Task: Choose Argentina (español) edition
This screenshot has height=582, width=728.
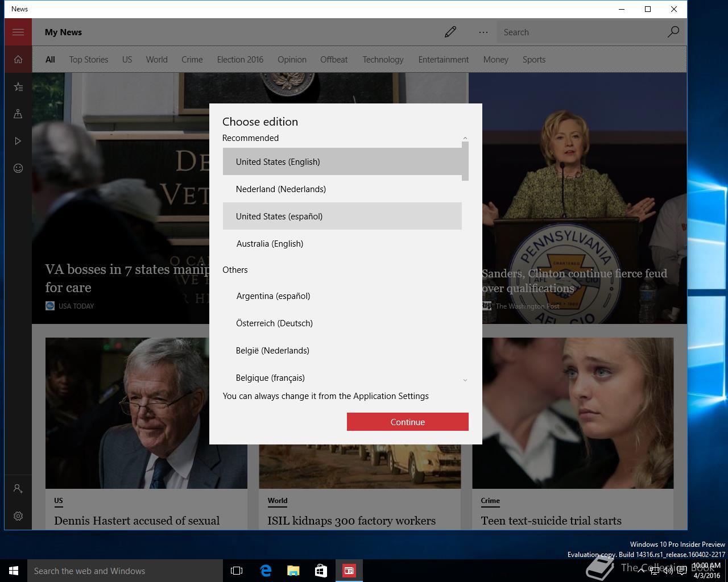Action: [x=342, y=296]
